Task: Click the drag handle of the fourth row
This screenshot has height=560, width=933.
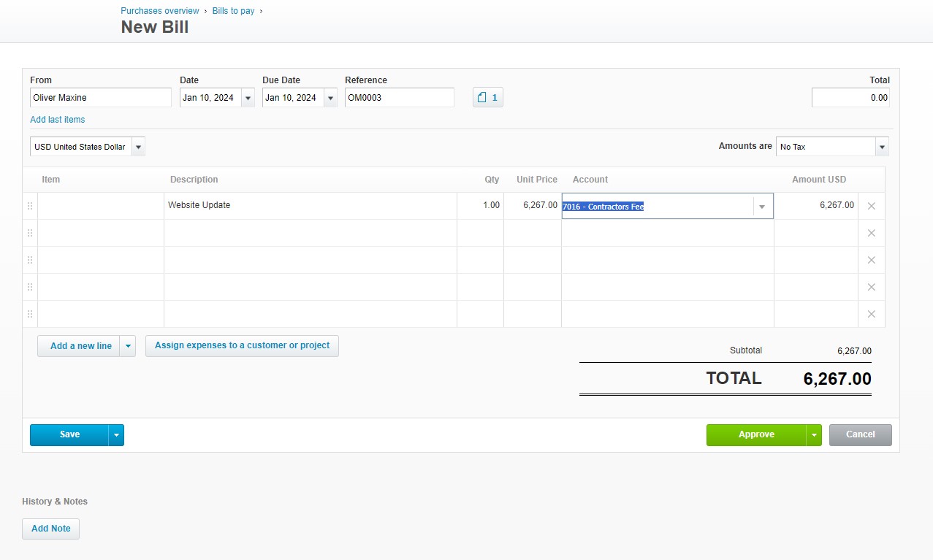Action: 30,287
